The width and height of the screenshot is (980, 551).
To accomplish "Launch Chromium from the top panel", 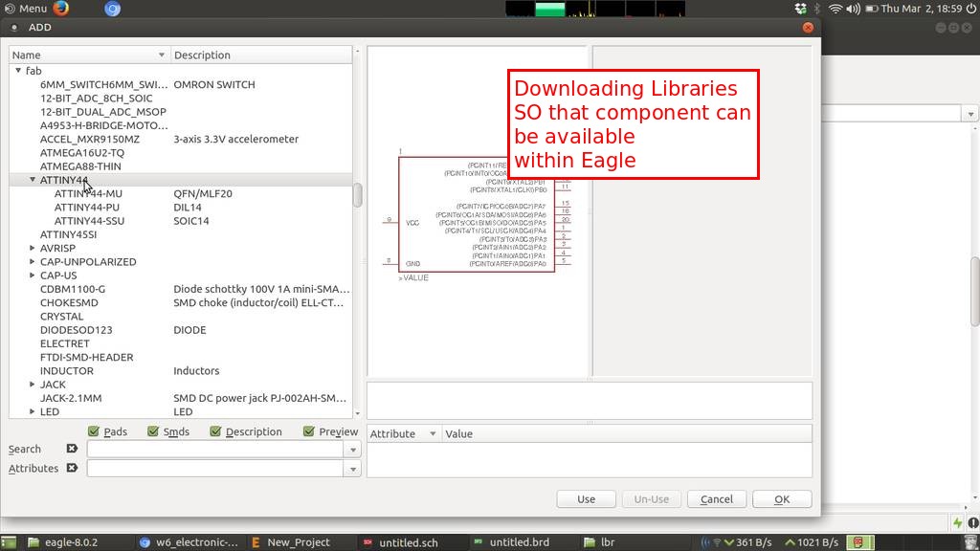I will tap(113, 8).
